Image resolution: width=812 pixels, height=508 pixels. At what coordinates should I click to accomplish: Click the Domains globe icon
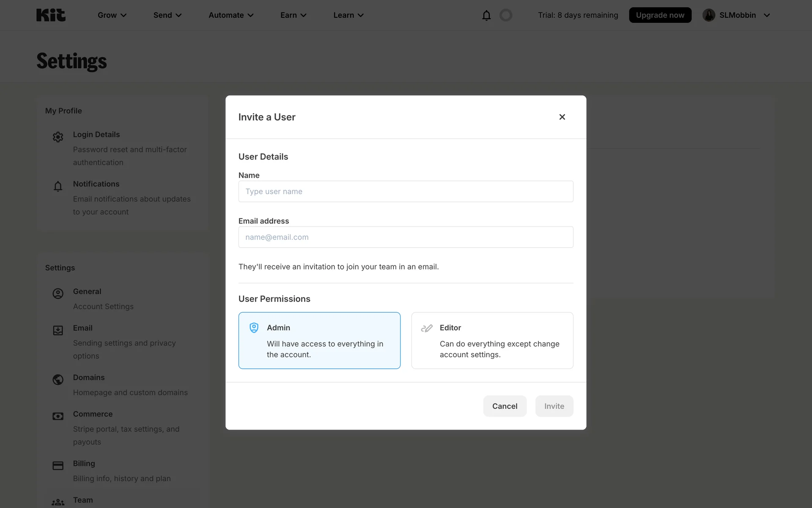click(x=58, y=379)
